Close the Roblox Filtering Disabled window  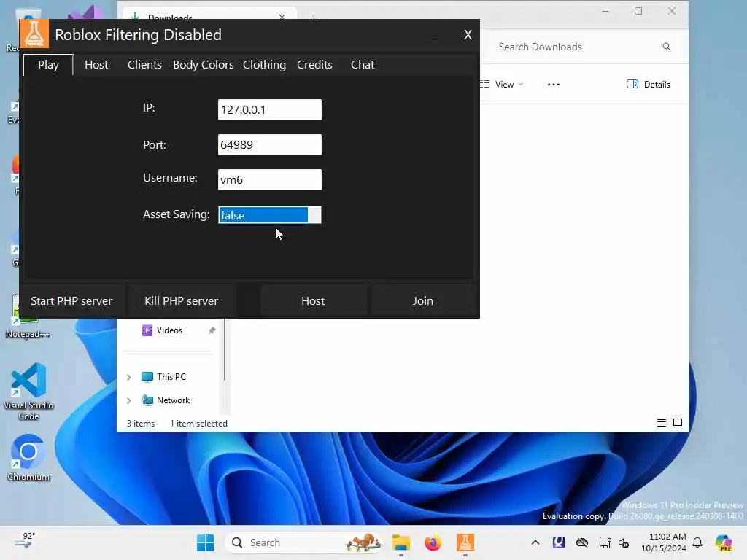[468, 35]
